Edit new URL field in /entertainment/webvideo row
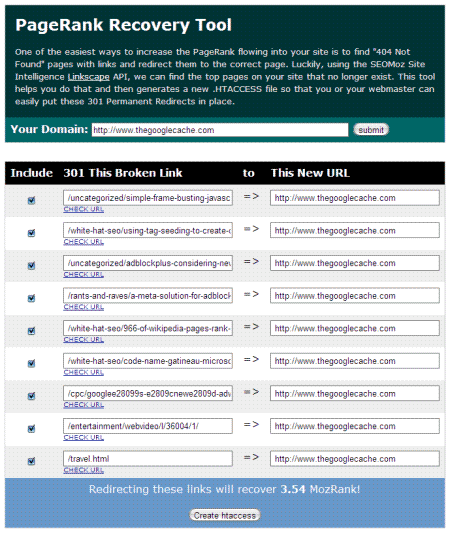This screenshot has width=450, height=534. point(355,426)
